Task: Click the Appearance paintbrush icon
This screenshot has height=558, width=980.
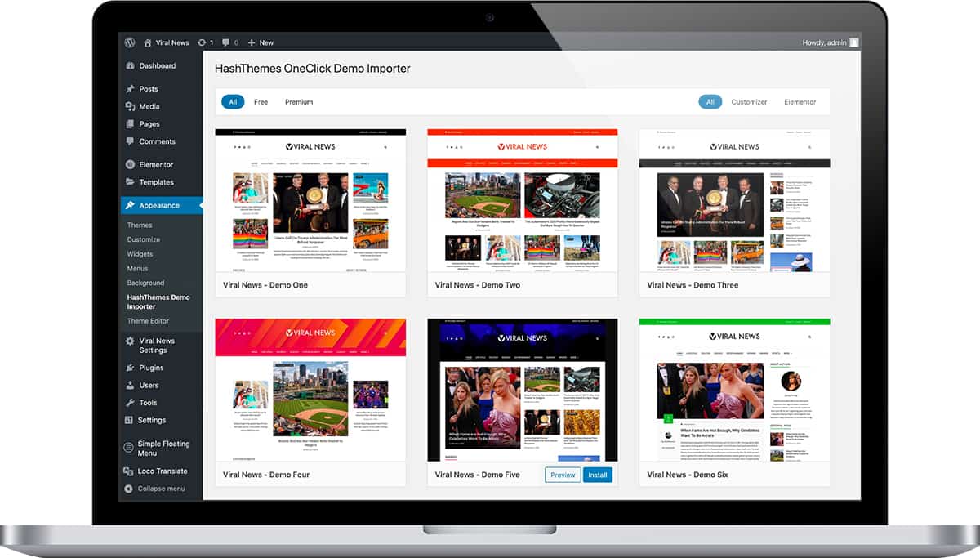Action: 130,205
